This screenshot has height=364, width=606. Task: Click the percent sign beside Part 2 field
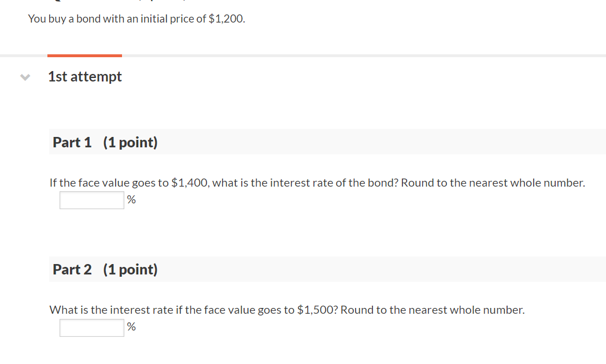pos(131,327)
